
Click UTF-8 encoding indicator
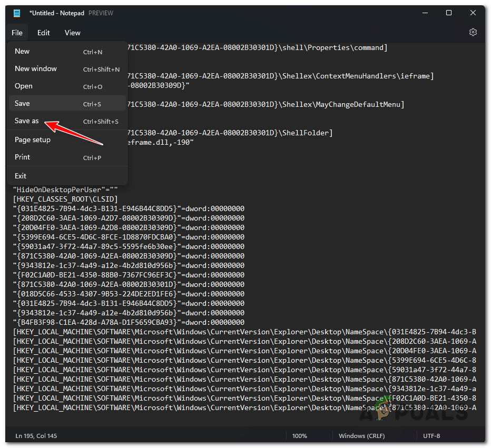click(431, 435)
